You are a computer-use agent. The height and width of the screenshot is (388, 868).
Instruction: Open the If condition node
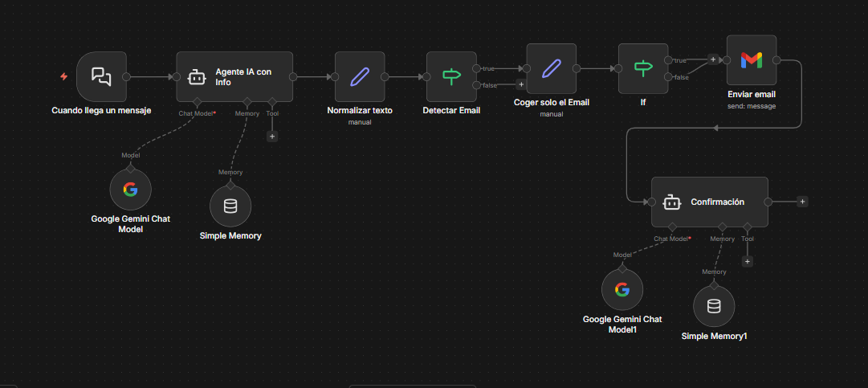coord(643,69)
